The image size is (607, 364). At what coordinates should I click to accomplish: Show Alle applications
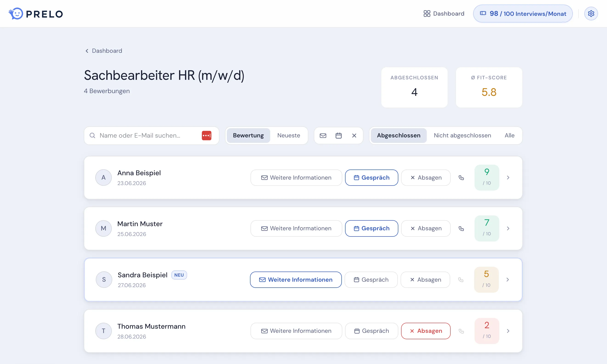pyautogui.click(x=510, y=135)
